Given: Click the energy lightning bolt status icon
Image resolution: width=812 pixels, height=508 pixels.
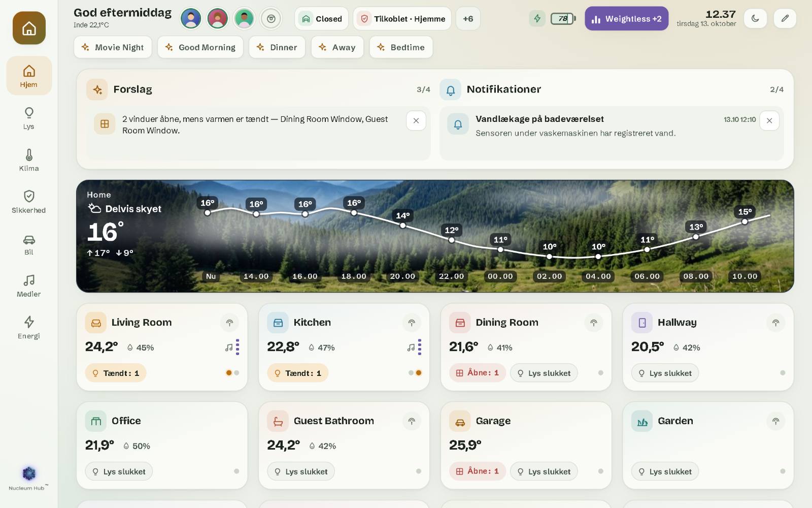Looking at the screenshot, I should click(x=537, y=19).
